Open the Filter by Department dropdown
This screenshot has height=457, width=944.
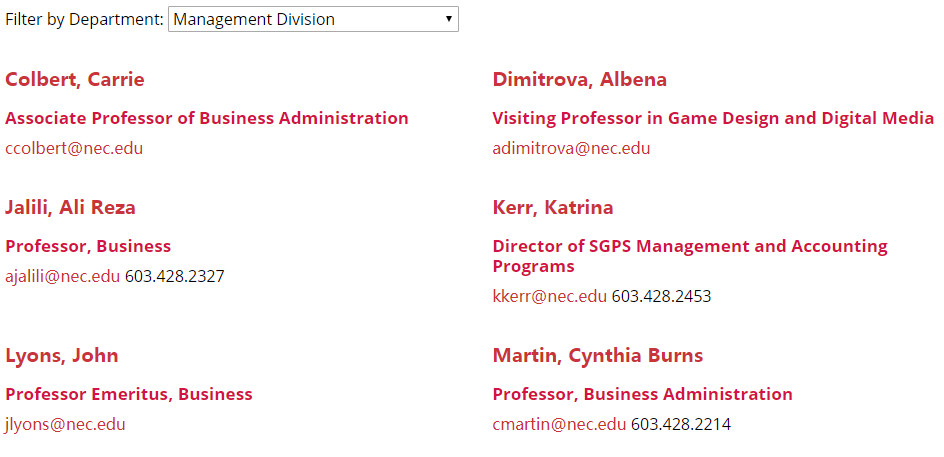[x=313, y=19]
